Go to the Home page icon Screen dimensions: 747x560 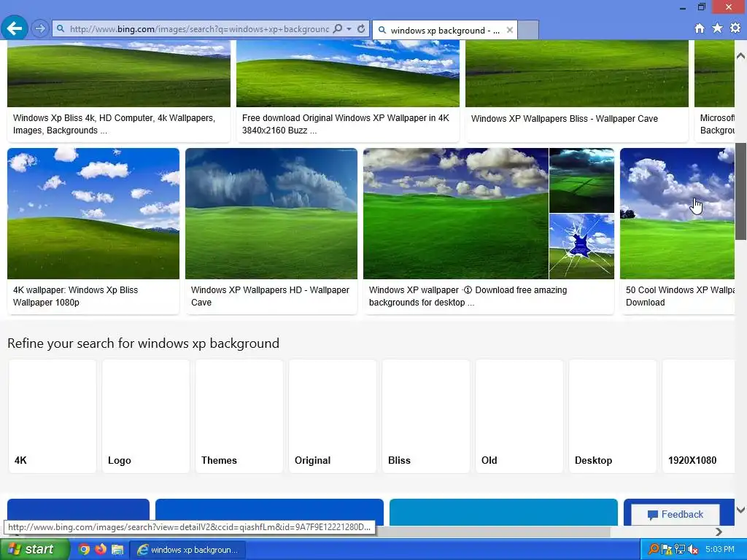(x=700, y=28)
